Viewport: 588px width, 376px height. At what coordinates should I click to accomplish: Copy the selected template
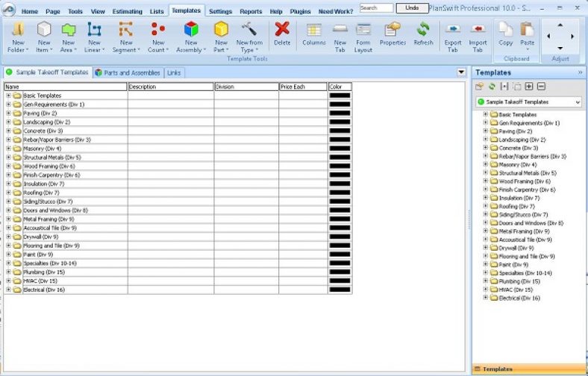[505, 34]
